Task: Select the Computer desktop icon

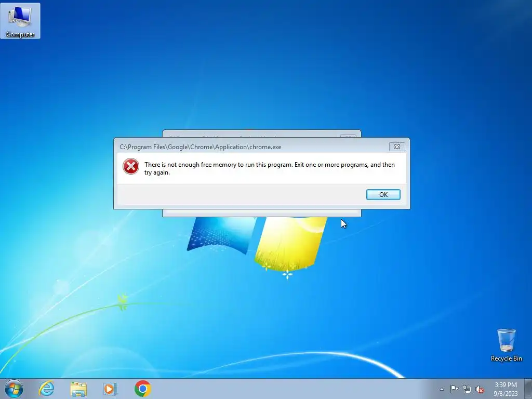Action: 20,21
